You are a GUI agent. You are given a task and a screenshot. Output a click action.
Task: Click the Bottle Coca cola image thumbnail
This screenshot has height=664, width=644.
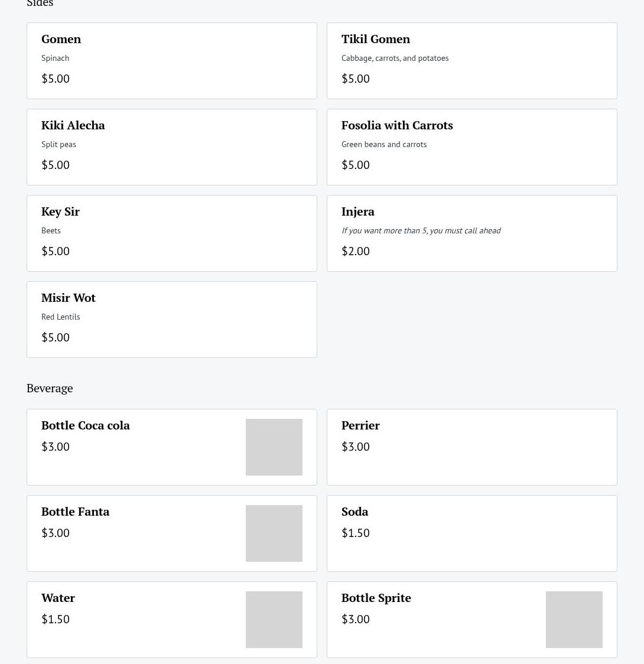(x=274, y=447)
